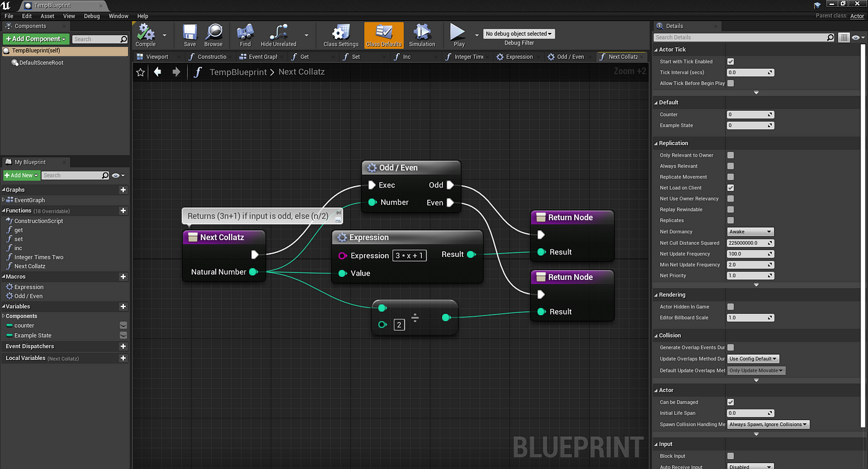Click Net Cull Distance Squared field
The width and height of the screenshot is (868, 469).
coord(750,243)
